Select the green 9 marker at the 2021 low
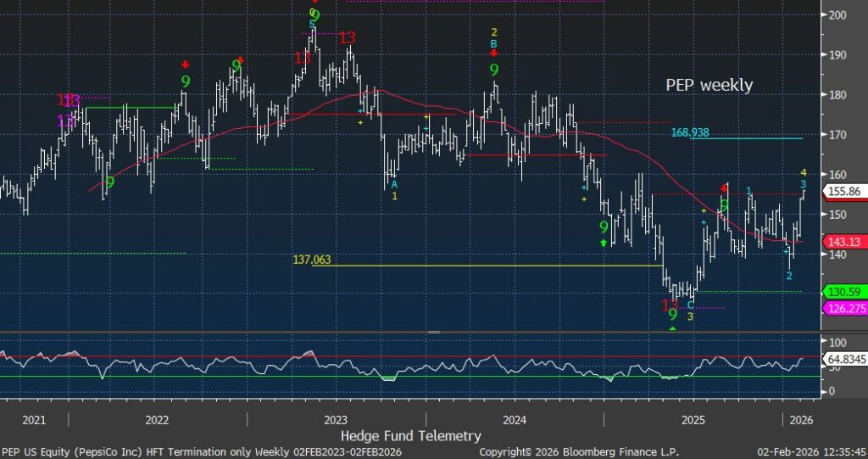 tap(109, 182)
